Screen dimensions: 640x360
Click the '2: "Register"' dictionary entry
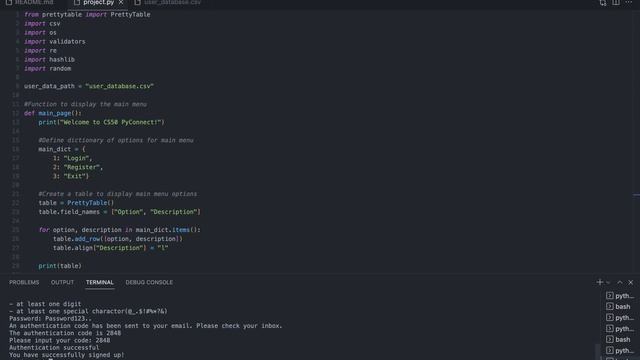pos(78,167)
